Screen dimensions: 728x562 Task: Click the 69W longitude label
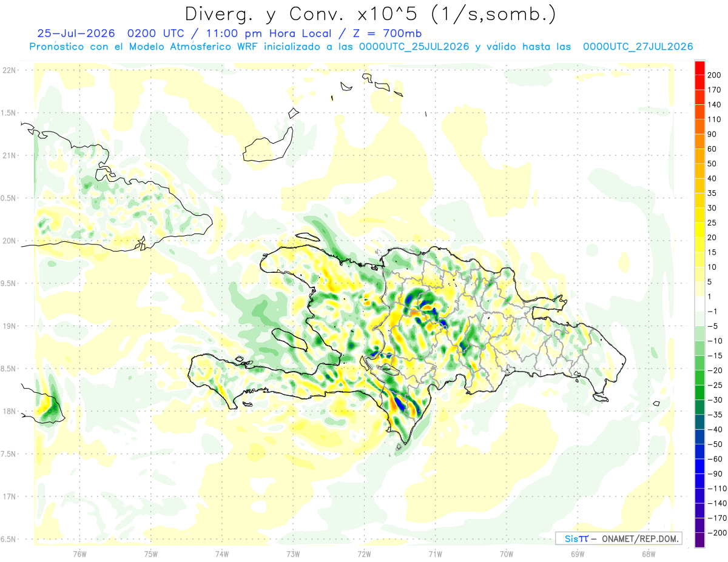tap(578, 554)
